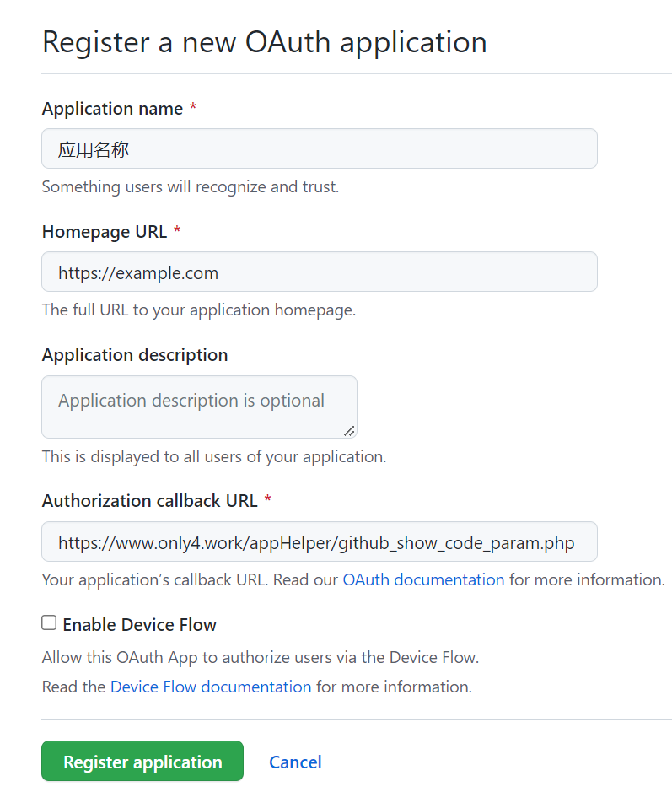Click the "Application name" field label
672x792 pixels.
point(112,109)
